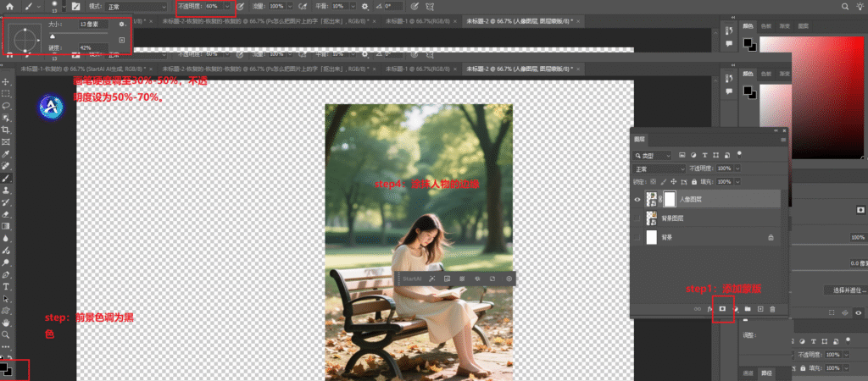Screen dimensions: 868x381
Task: Select the Zoom magnifier tool
Action: click(x=6, y=335)
